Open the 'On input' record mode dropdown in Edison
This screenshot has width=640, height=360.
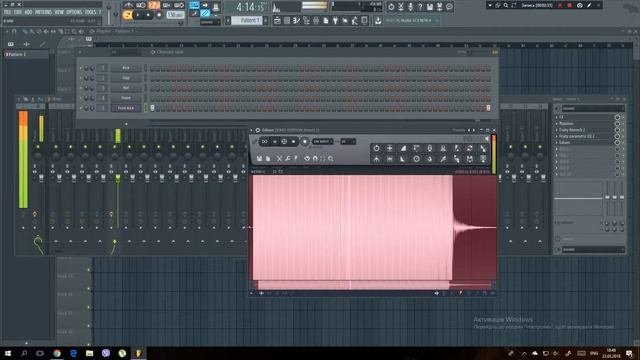(x=322, y=142)
